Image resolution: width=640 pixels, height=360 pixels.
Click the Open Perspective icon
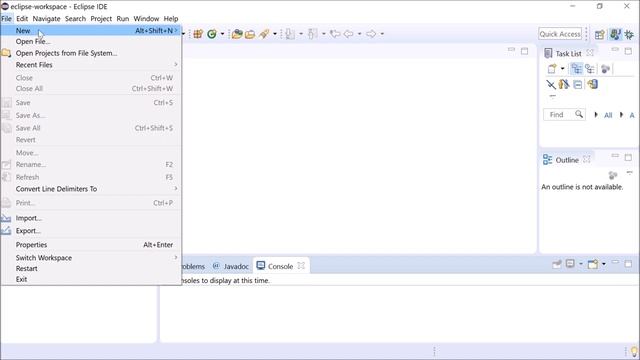(x=600, y=34)
